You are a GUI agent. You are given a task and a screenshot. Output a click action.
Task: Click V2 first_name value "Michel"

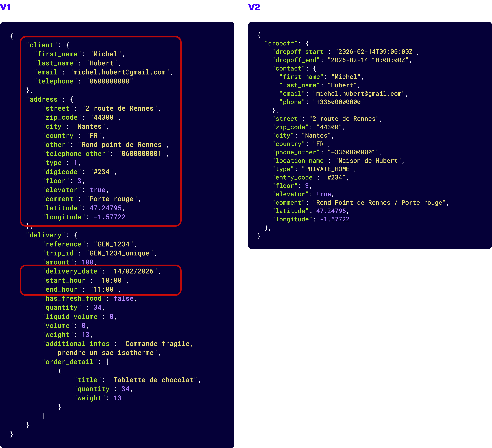coord(346,77)
